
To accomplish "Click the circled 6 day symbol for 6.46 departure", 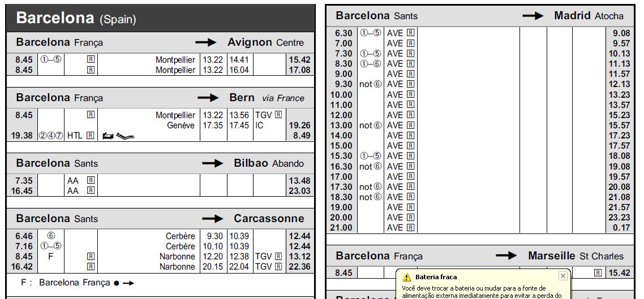I will (x=51, y=236).
